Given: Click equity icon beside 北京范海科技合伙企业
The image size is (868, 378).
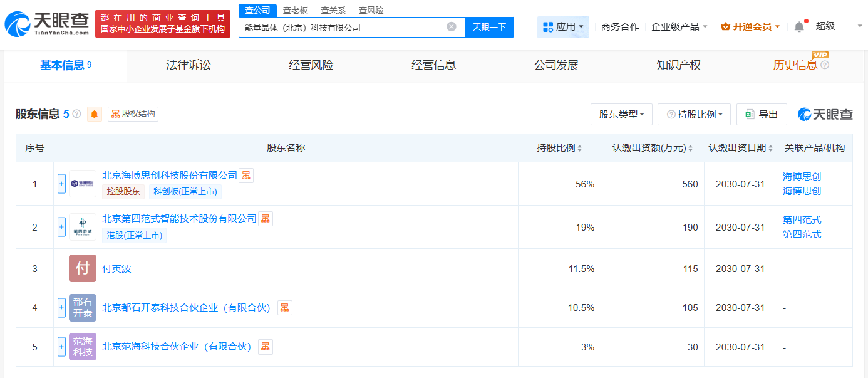Looking at the screenshot, I should point(266,347).
